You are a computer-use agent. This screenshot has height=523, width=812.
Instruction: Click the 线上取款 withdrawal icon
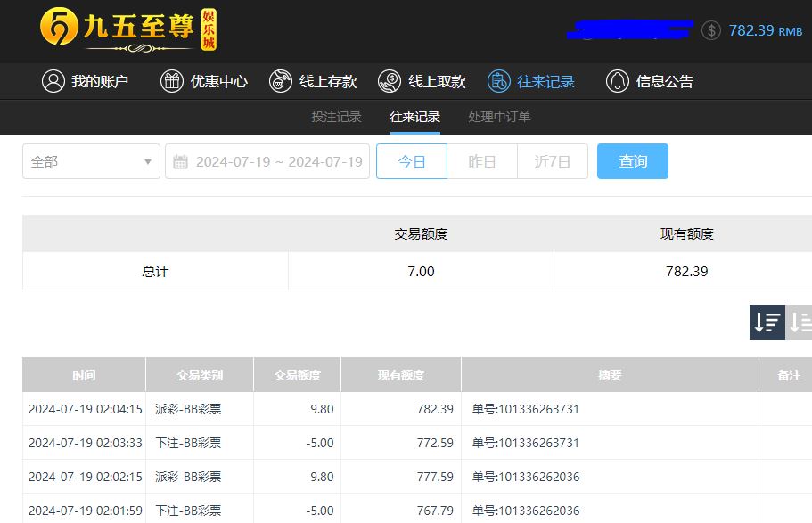(390, 81)
